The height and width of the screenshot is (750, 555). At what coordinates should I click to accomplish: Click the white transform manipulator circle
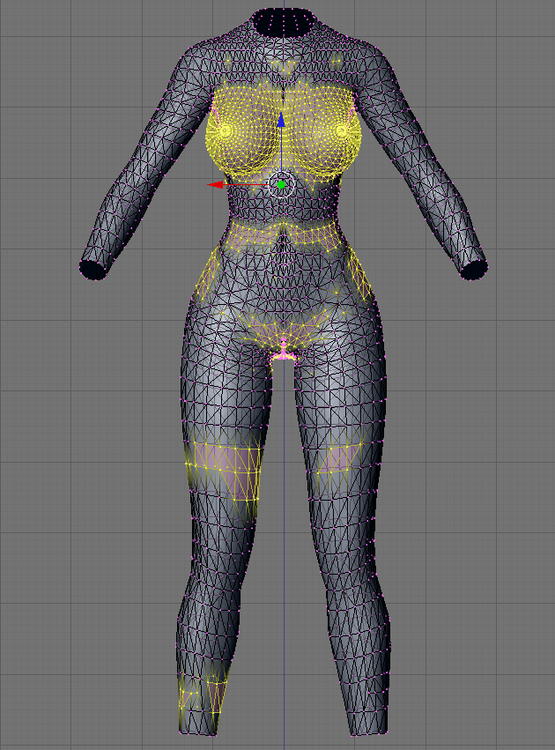[x=281, y=185]
